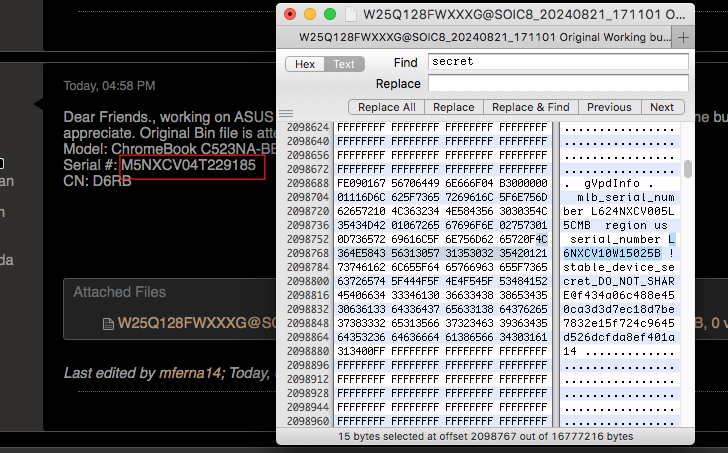
Task: Click the attached file document icon in the forum post
Action: [108, 324]
